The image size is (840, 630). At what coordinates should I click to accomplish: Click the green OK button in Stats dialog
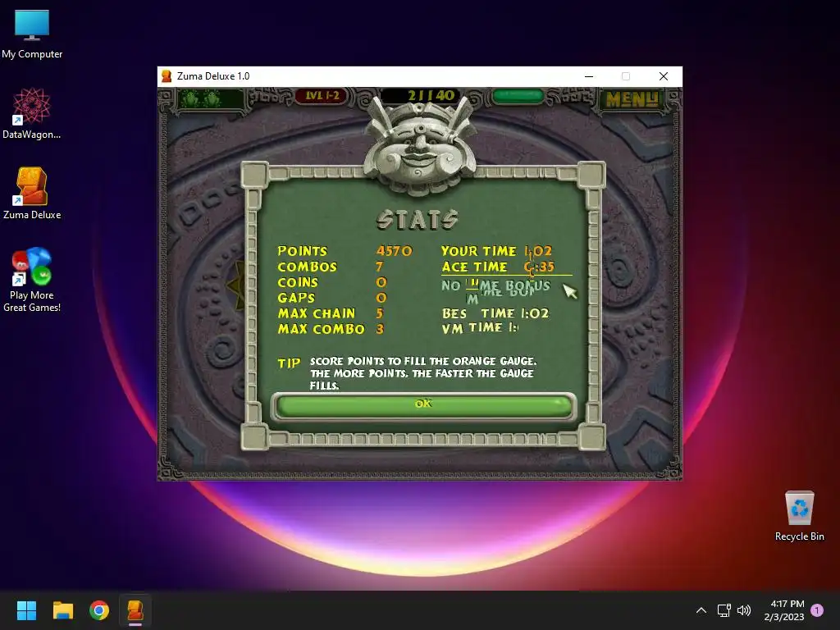(424, 405)
